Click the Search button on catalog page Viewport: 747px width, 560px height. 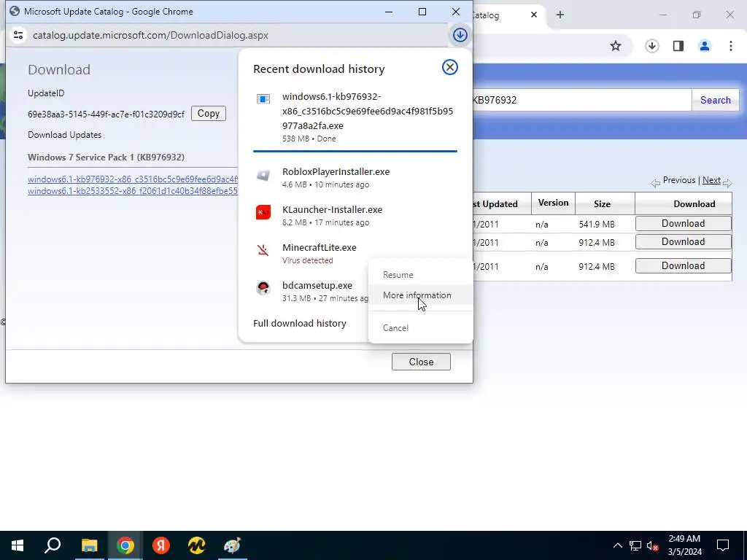pyautogui.click(x=715, y=100)
